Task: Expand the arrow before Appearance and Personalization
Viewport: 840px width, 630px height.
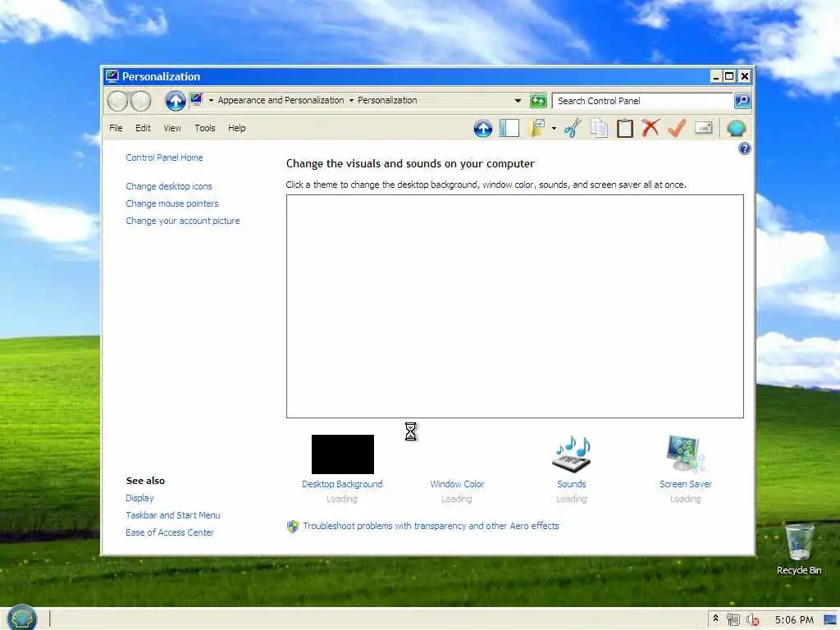Action: coord(211,100)
